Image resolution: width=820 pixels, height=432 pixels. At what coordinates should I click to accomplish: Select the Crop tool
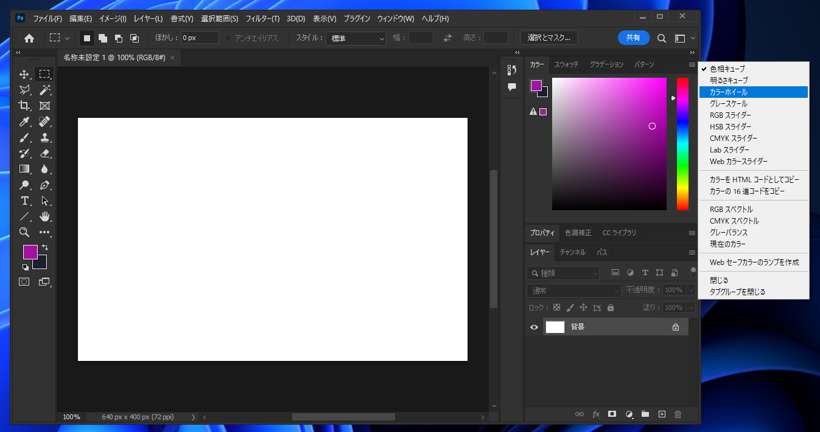[24, 106]
